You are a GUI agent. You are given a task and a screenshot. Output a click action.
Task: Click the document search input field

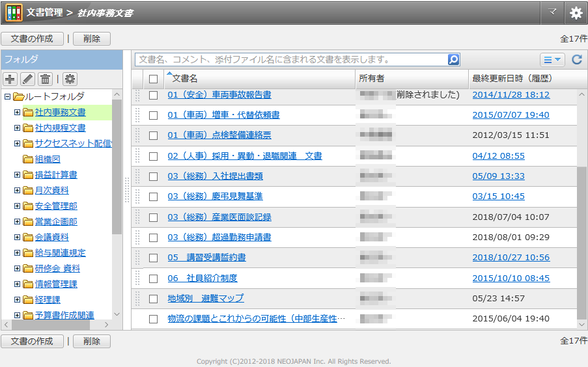point(291,60)
